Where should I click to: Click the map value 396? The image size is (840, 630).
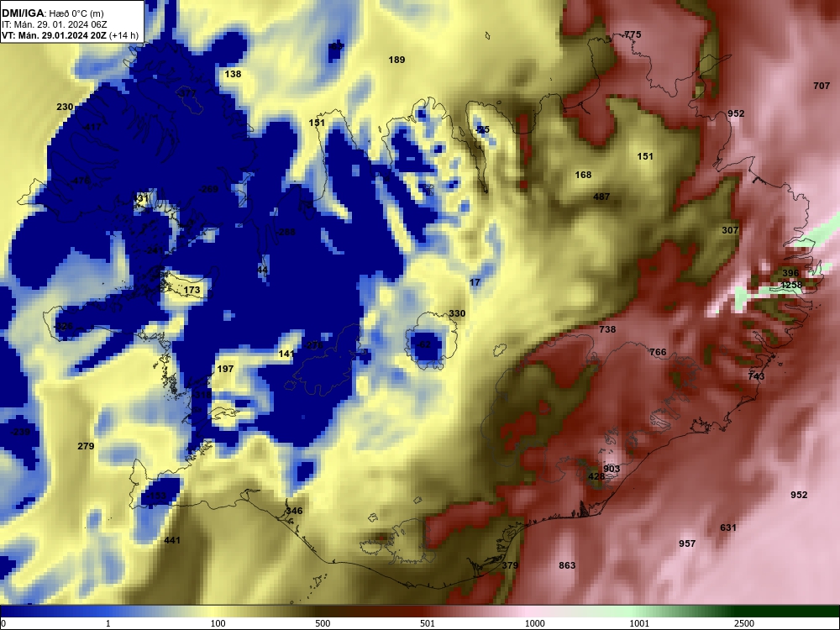click(x=790, y=273)
